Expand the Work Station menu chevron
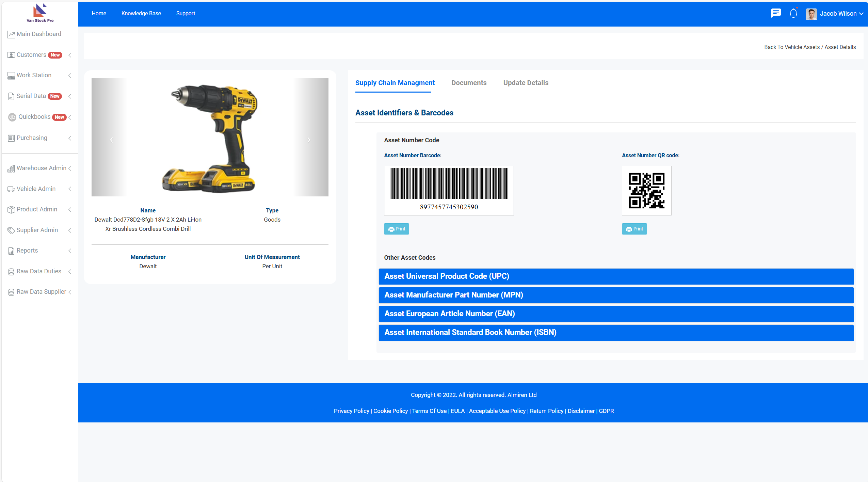 (x=70, y=76)
